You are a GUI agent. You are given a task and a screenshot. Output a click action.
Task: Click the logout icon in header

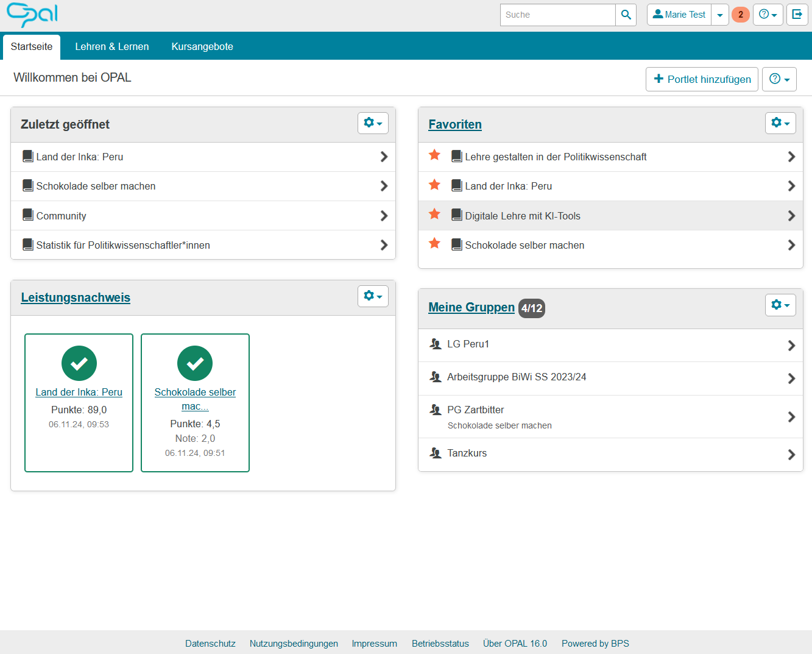pos(797,15)
